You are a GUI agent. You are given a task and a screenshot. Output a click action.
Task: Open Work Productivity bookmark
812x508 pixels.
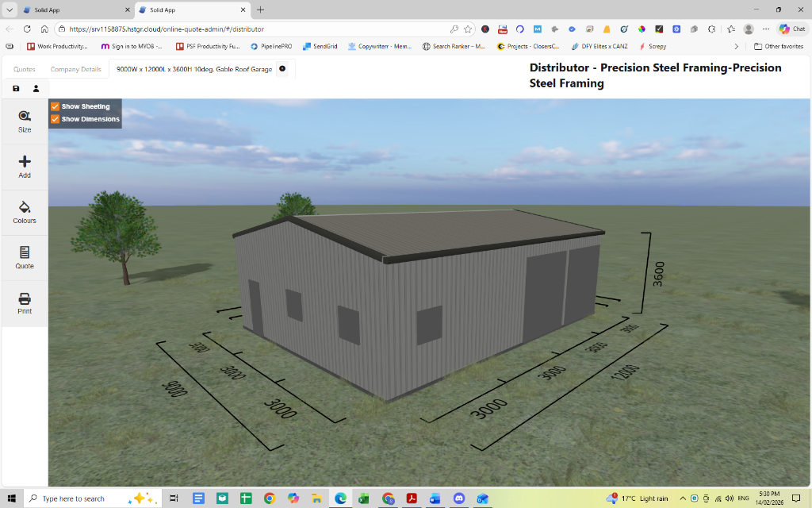point(57,46)
